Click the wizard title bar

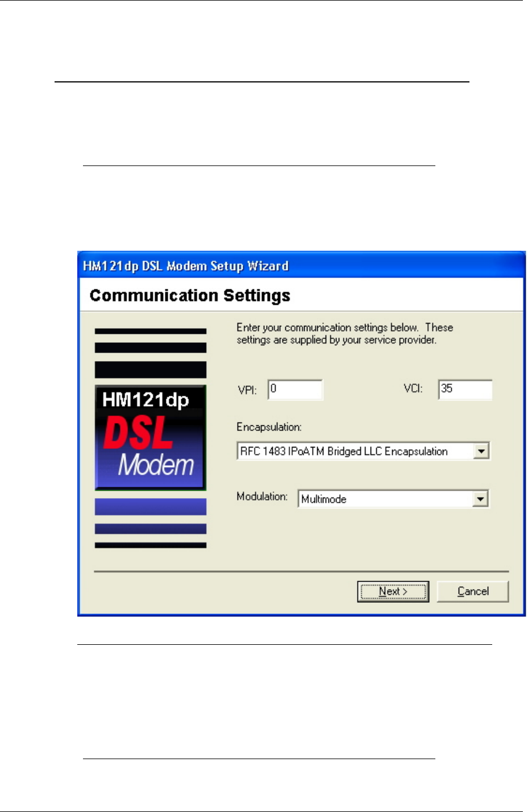pos(301,266)
